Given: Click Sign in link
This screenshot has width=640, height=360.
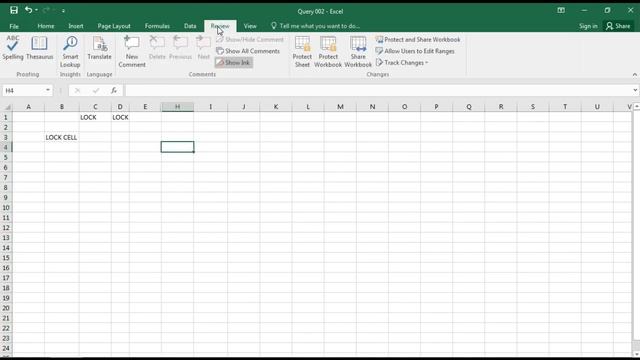Looking at the screenshot, I should coord(588,26).
